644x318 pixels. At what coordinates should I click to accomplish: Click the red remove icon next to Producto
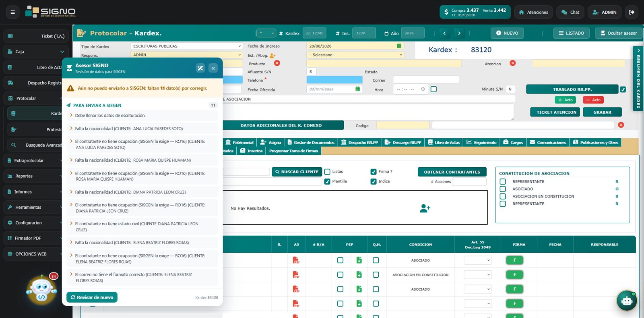(277, 63)
